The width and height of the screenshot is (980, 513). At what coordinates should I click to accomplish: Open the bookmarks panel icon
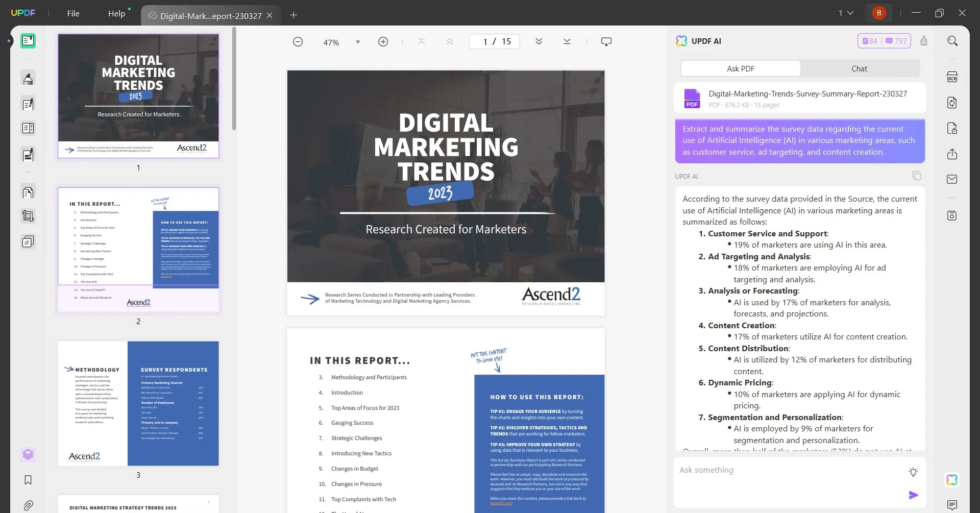click(x=28, y=480)
